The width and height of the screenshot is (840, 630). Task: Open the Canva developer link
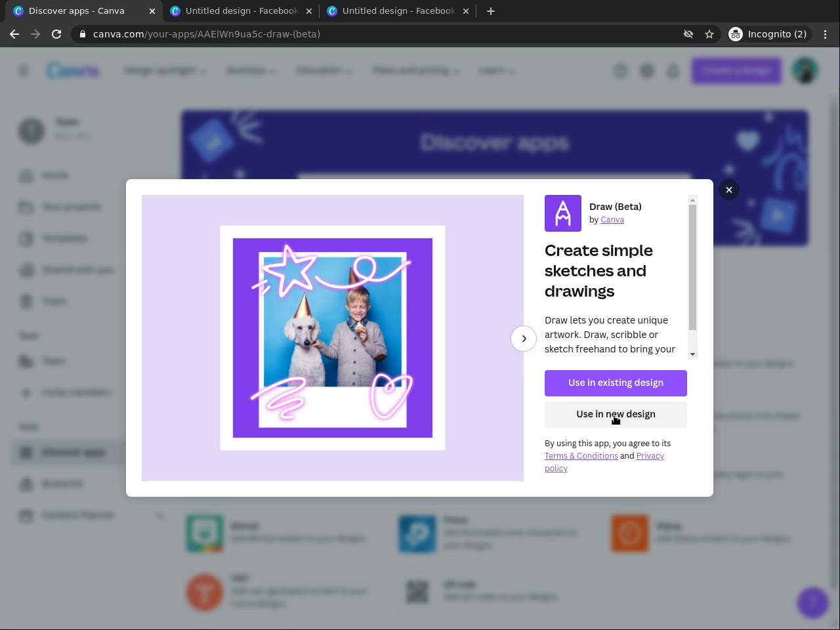(x=612, y=220)
